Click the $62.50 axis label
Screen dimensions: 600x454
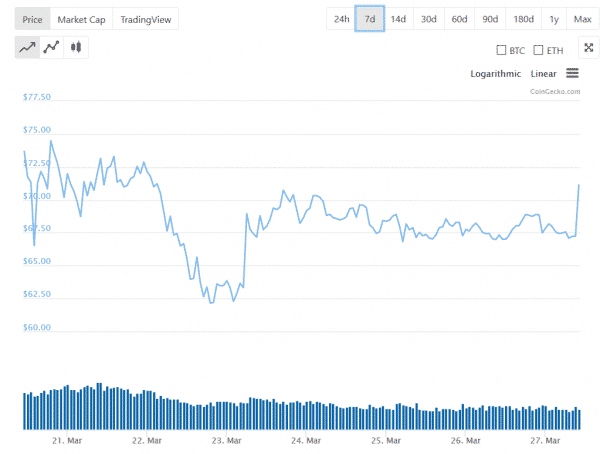click(x=37, y=294)
